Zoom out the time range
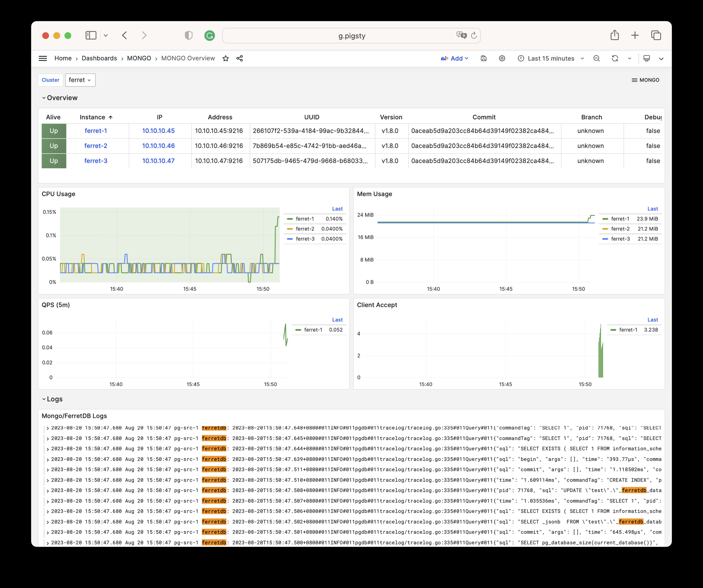The image size is (703, 588). tap(597, 58)
